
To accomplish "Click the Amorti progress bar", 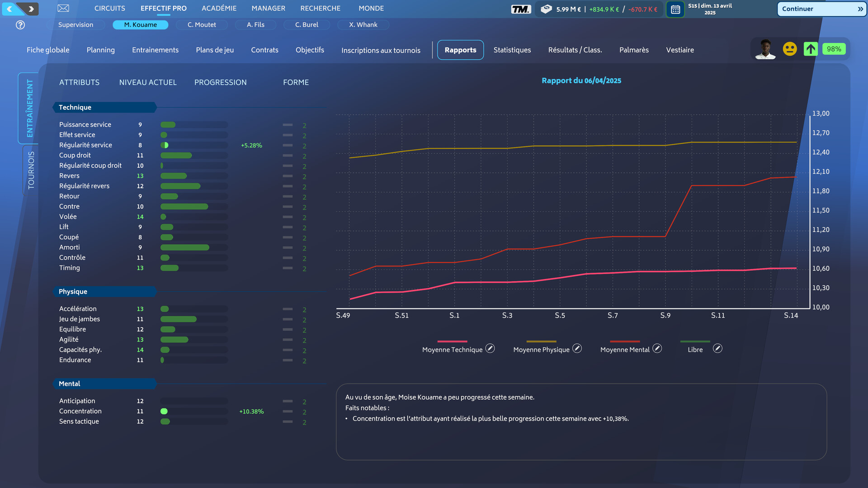I will pyautogui.click(x=194, y=247).
